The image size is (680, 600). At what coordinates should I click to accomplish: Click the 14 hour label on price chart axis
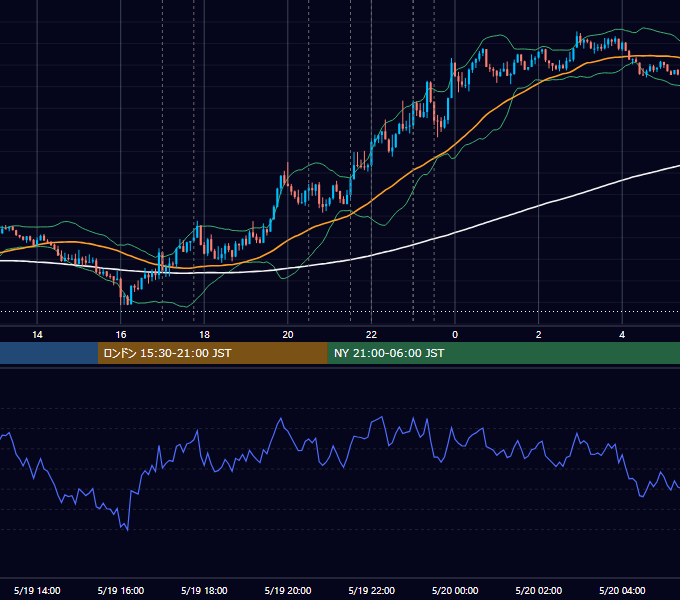[x=37, y=335]
